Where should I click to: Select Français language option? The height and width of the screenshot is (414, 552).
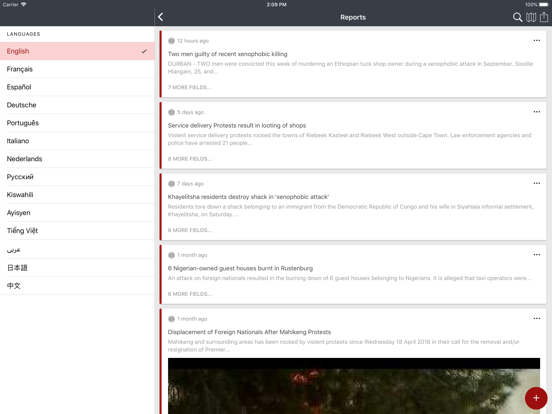coord(77,69)
